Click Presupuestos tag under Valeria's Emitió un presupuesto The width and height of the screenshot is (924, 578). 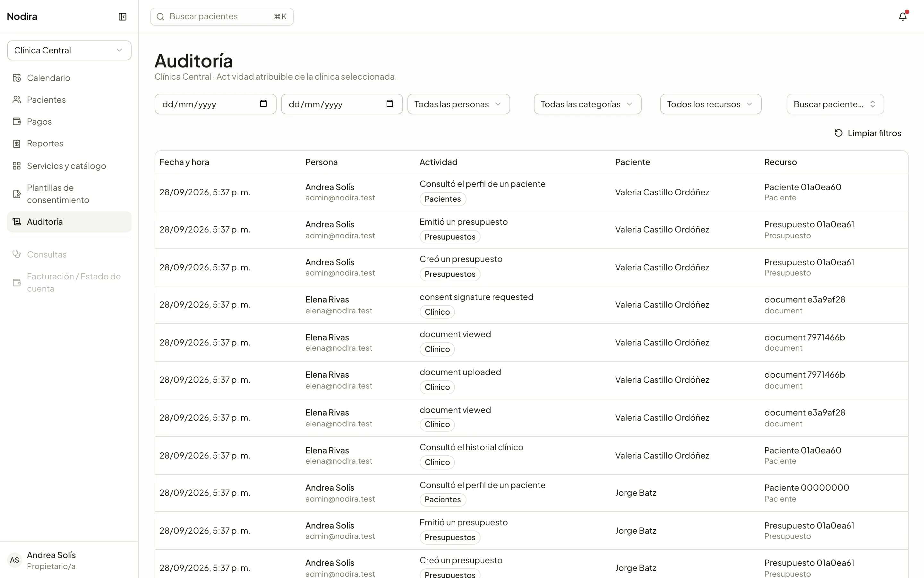pos(450,237)
